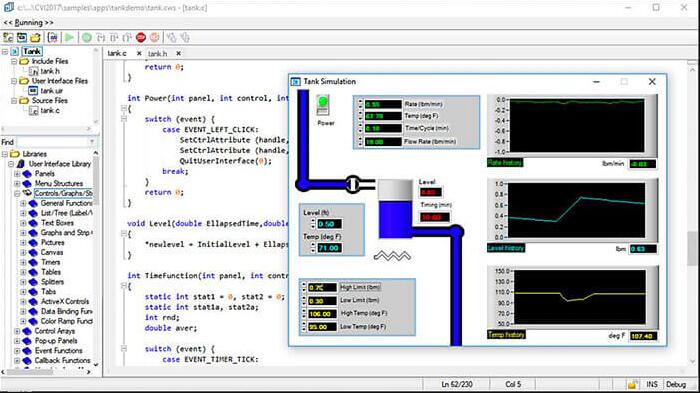Open the << Running >> menu
Viewport: 700px width, 393px height.
[29, 22]
